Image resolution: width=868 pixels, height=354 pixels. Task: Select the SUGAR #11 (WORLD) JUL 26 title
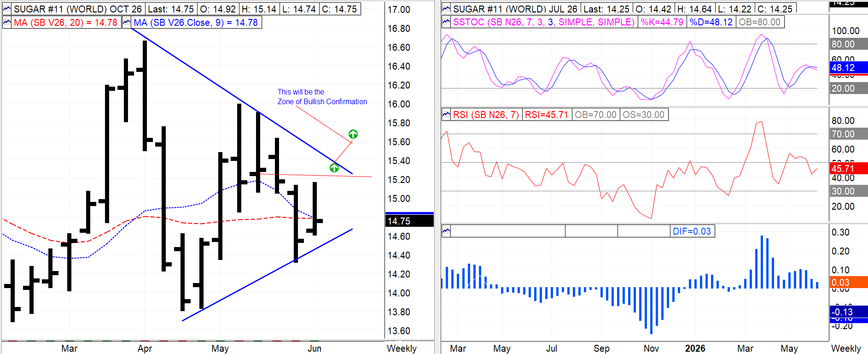[x=515, y=9]
